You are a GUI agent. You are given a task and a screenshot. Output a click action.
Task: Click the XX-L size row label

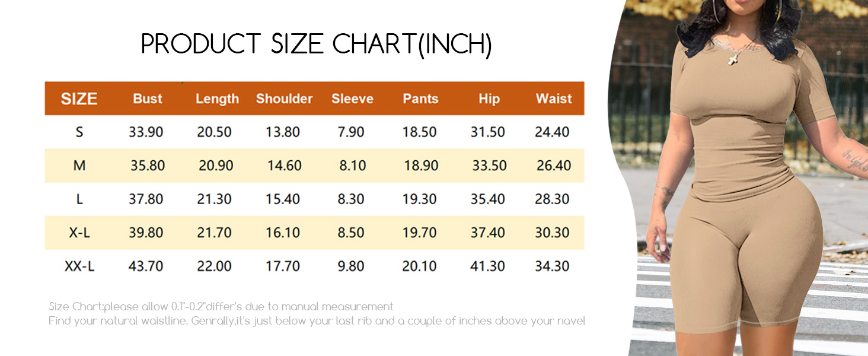[79, 266]
